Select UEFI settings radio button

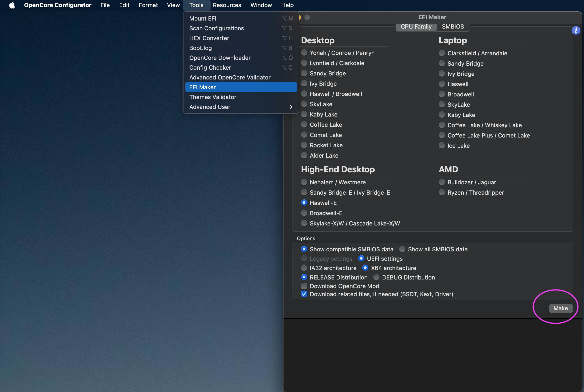[x=361, y=258]
